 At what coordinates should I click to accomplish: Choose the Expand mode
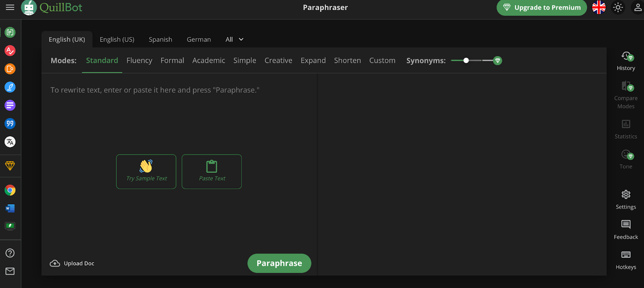point(313,60)
